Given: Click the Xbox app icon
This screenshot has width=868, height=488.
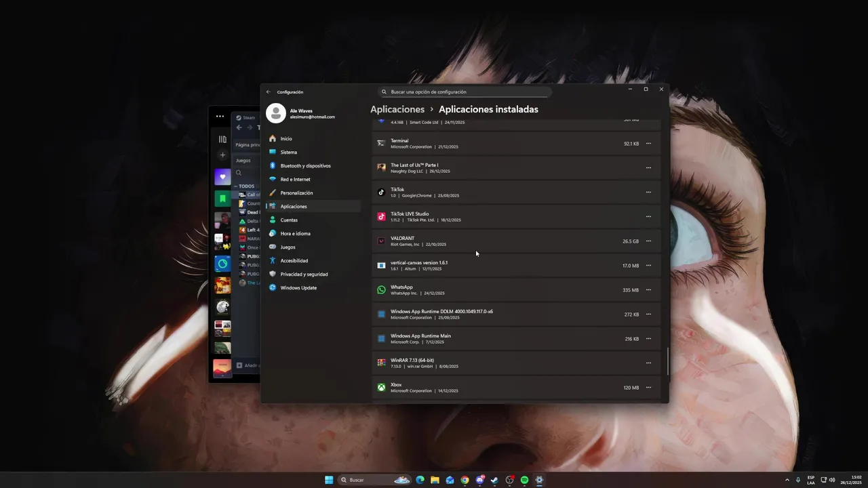Looking at the screenshot, I should tap(381, 388).
